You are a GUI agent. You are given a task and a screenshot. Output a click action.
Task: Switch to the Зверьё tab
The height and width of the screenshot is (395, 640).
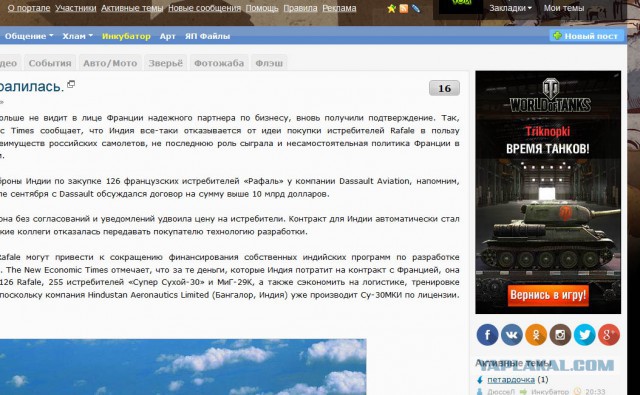pos(165,63)
